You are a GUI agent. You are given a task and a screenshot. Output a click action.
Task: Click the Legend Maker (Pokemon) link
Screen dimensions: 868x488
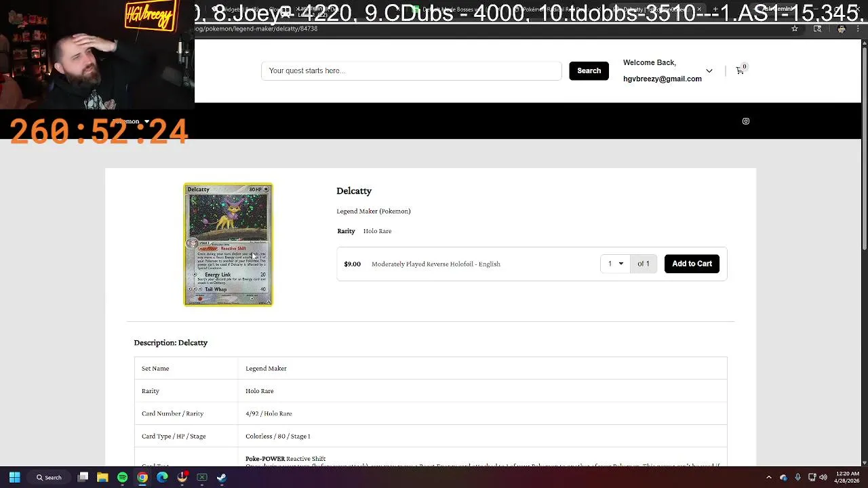point(374,211)
